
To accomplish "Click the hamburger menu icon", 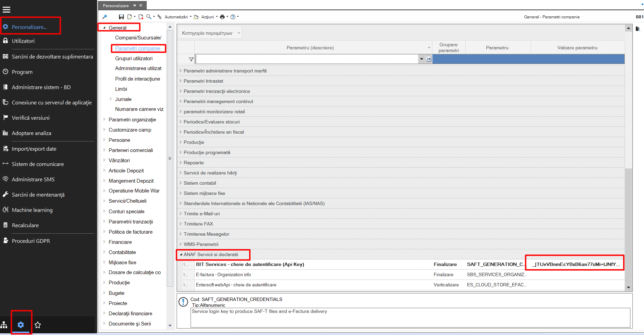I will [x=6, y=10].
